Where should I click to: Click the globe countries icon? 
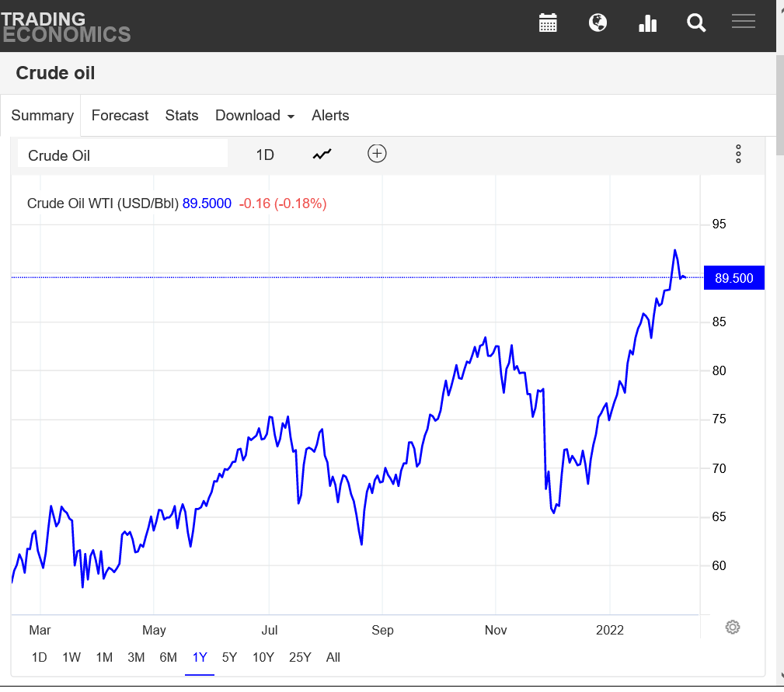tap(598, 23)
